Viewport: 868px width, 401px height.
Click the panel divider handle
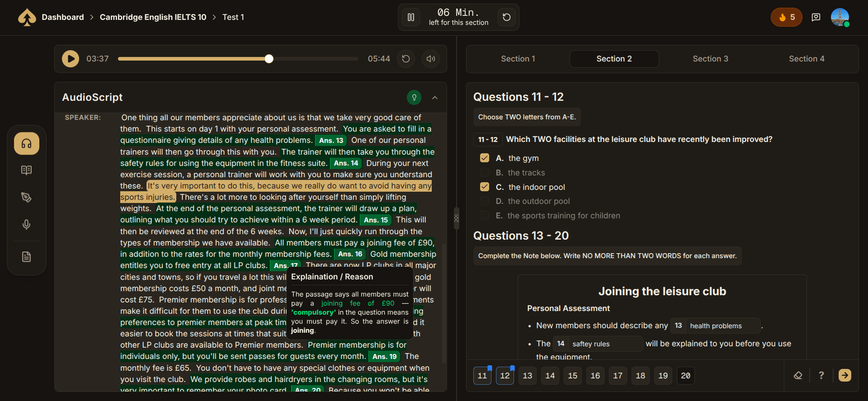[457, 218]
